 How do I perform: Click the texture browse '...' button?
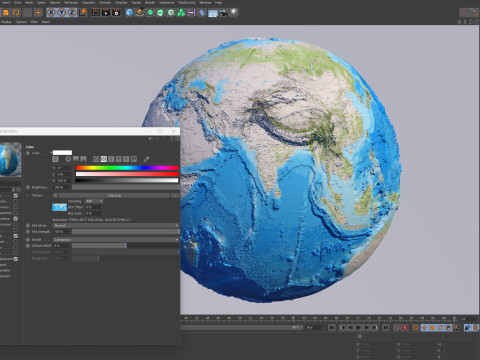click(175, 196)
